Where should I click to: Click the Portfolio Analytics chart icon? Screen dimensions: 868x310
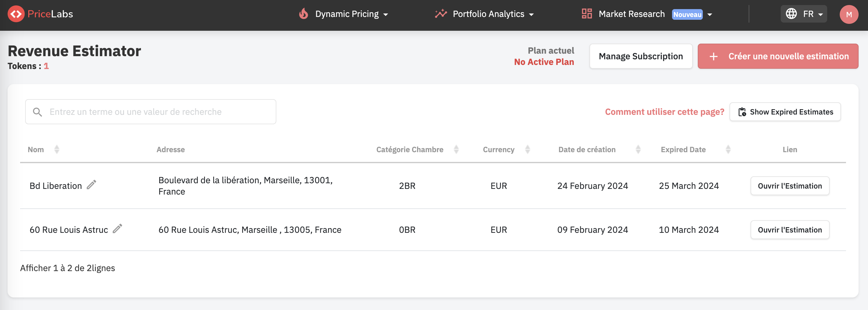(x=441, y=14)
